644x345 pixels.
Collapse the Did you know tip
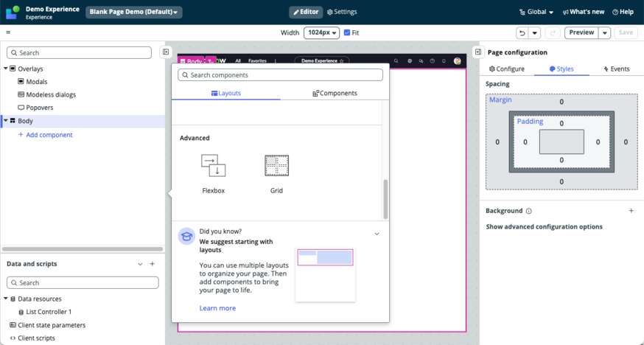tap(377, 234)
